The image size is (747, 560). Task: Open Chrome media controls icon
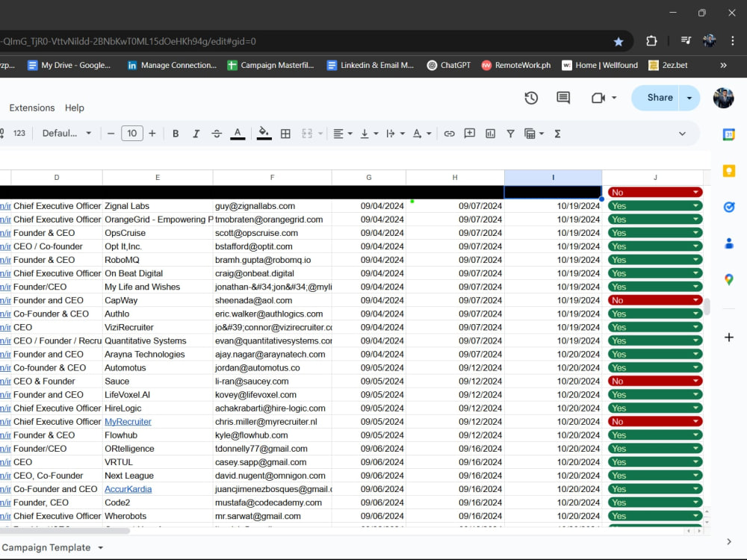(x=686, y=41)
